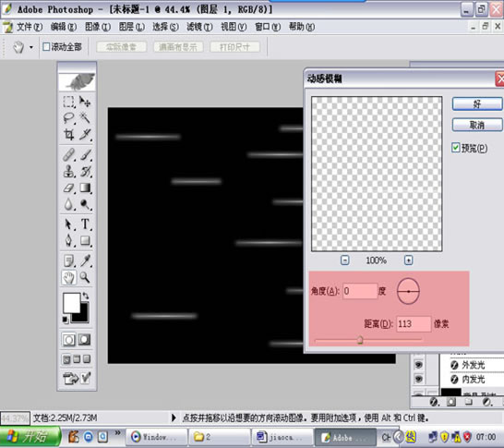
Task: Toggle the 预览 preview checkbox
Action: [x=455, y=148]
